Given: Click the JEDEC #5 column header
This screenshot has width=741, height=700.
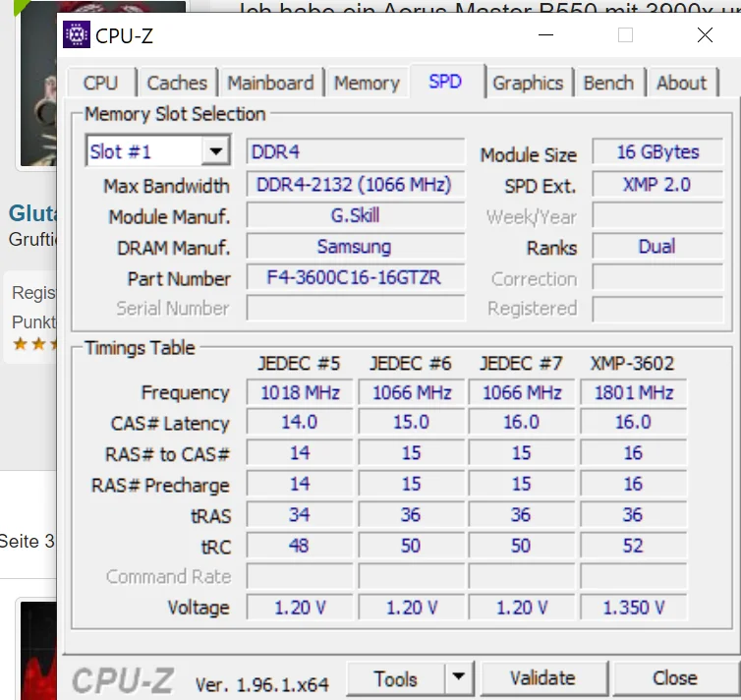Looking at the screenshot, I should tap(299, 364).
